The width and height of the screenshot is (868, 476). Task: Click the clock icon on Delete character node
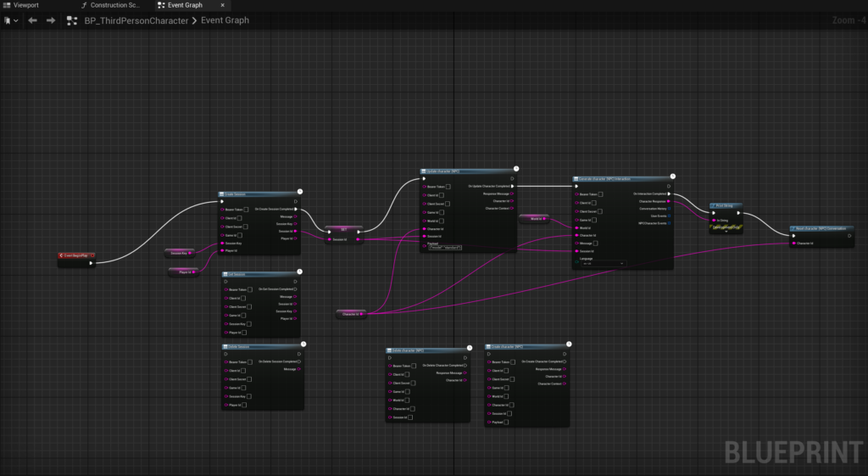tap(470, 348)
